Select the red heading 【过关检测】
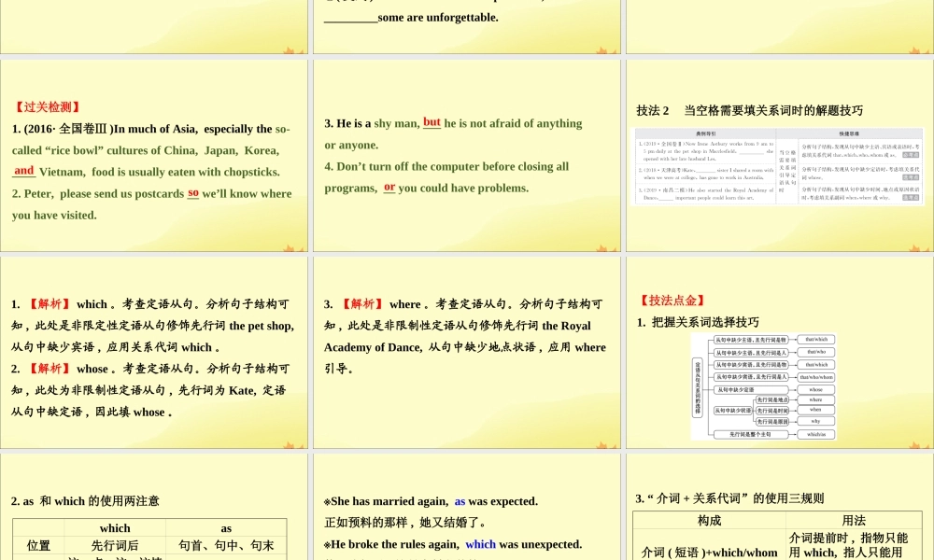Viewport: 934px width, 560px height. pos(48,107)
